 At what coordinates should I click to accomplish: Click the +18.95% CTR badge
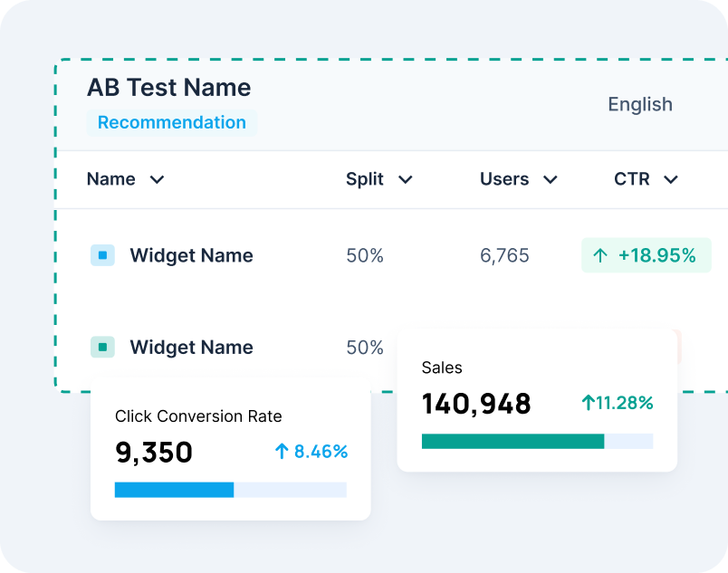(647, 256)
